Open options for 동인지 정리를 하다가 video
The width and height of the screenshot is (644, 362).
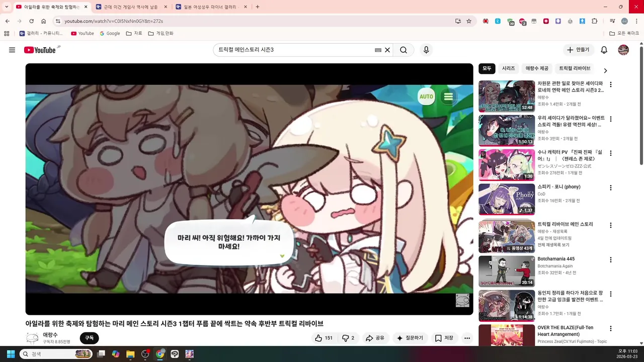point(611,294)
